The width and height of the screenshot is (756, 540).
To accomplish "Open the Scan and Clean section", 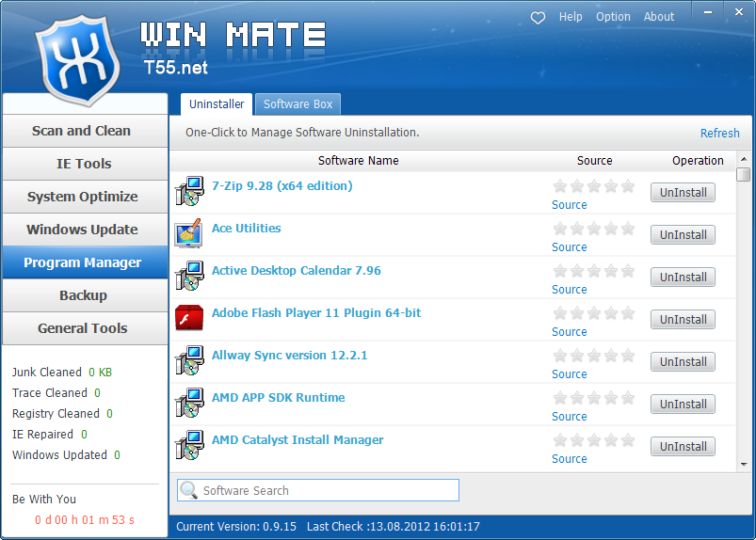I will [85, 131].
